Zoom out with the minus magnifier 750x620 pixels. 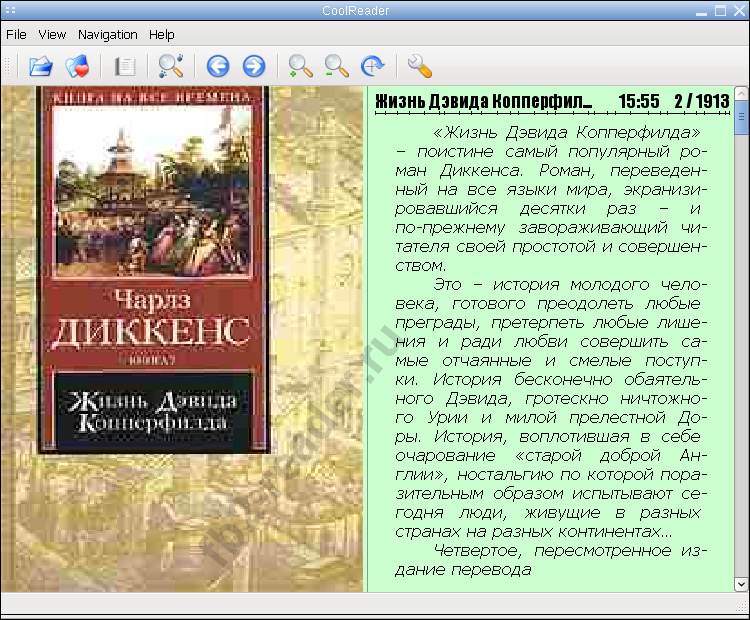coord(336,66)
